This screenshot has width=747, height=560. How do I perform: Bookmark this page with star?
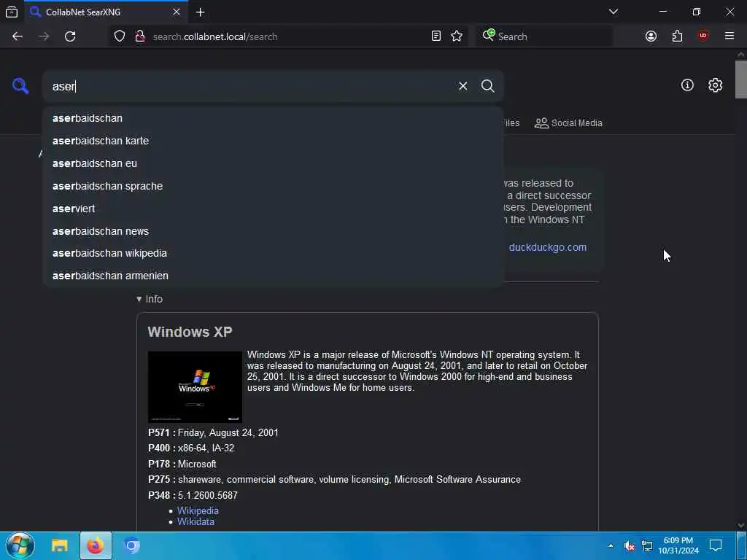tap(457, 36)
